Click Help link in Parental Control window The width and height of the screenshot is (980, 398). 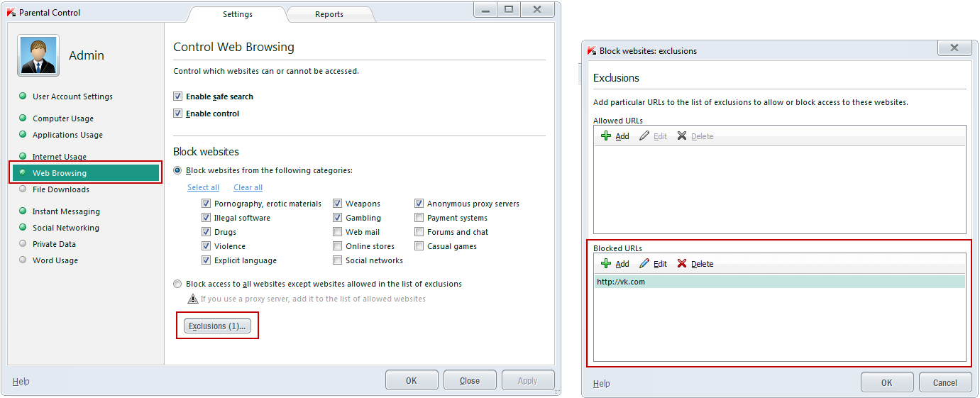(21, 381)
